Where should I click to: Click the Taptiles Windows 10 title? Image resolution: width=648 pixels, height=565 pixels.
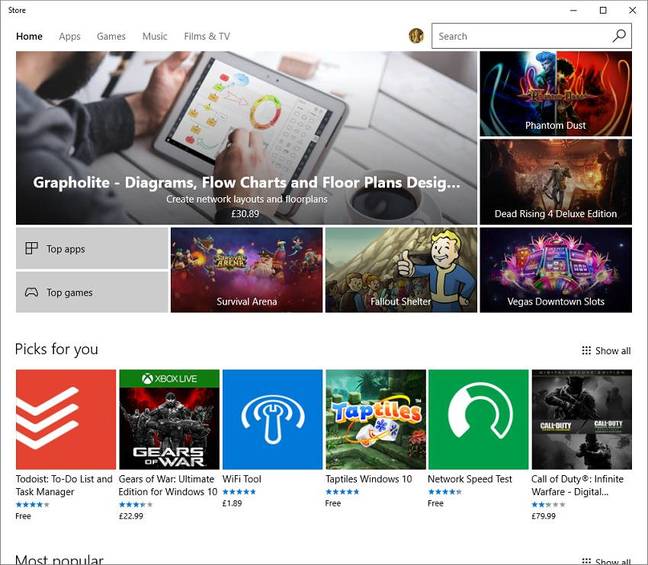tap(369, 479)
